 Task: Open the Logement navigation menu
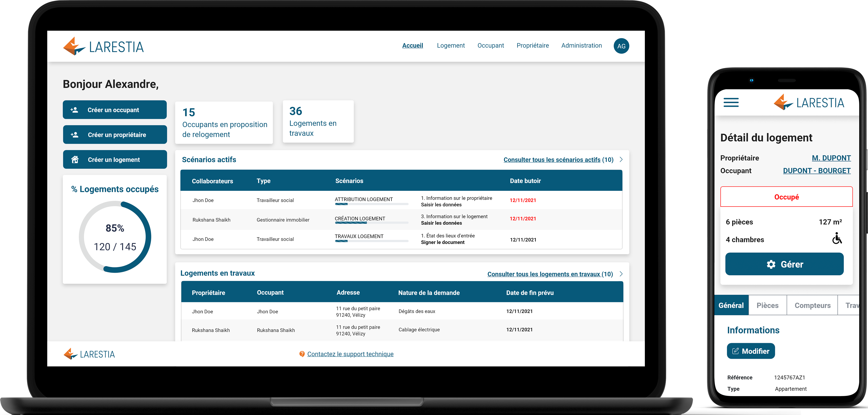pyautogui.click(x=451, y=46)
